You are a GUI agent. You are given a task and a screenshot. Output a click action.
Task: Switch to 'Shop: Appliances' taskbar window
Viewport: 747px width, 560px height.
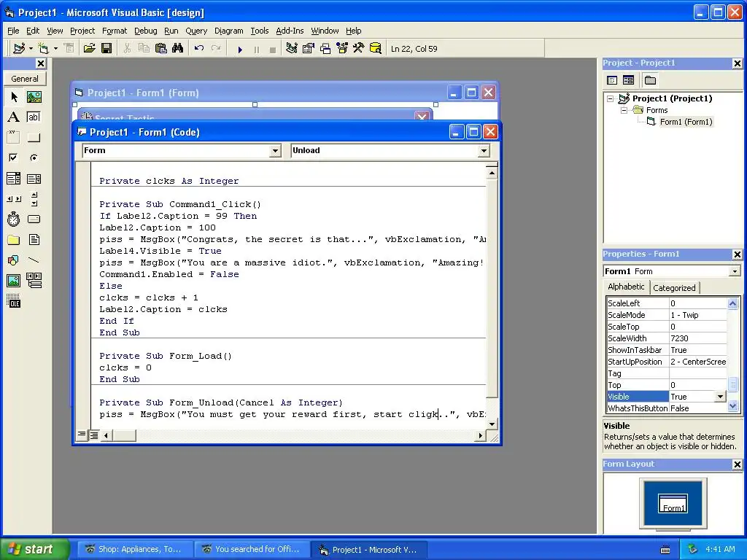tap(135, 549)
